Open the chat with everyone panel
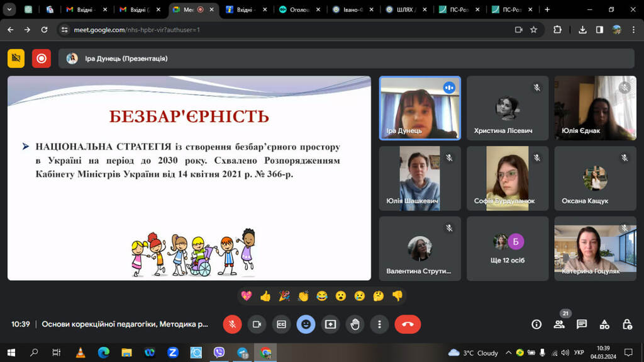The width and height of the screenshot is (644, 362). coord(582,324)
